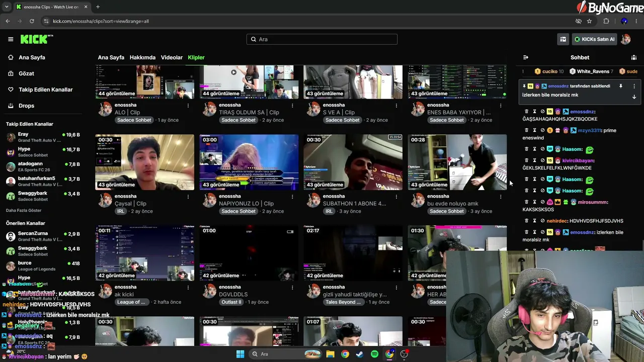Click the browser address bar URL

(101, 21)
